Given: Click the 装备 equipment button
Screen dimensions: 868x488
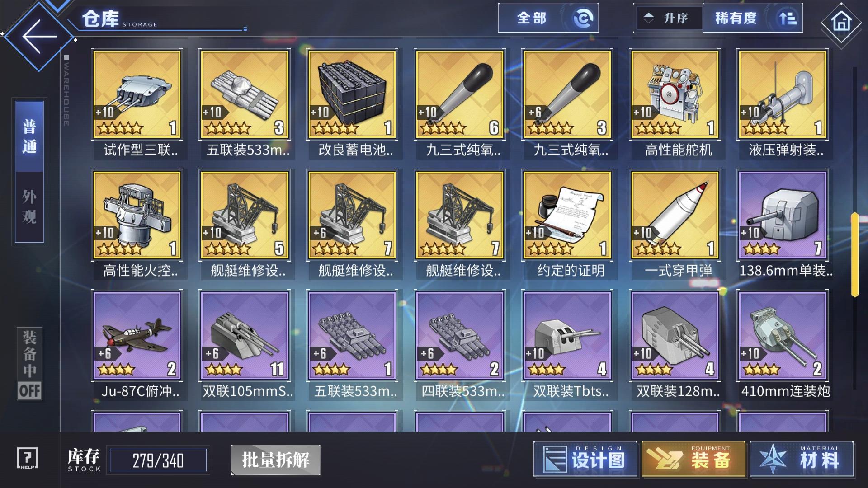Looking at the screenshot, I should [693, 459].
